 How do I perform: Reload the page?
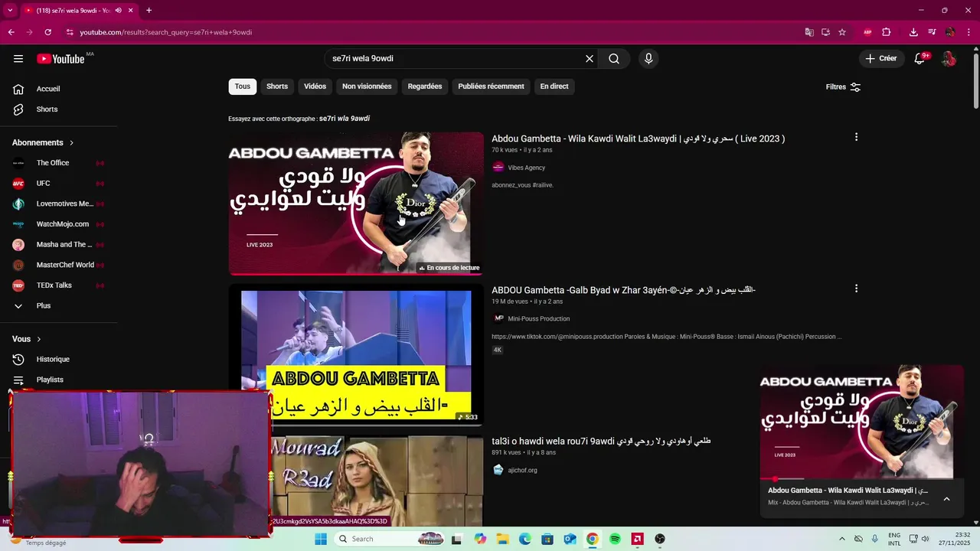click(47, 32)
